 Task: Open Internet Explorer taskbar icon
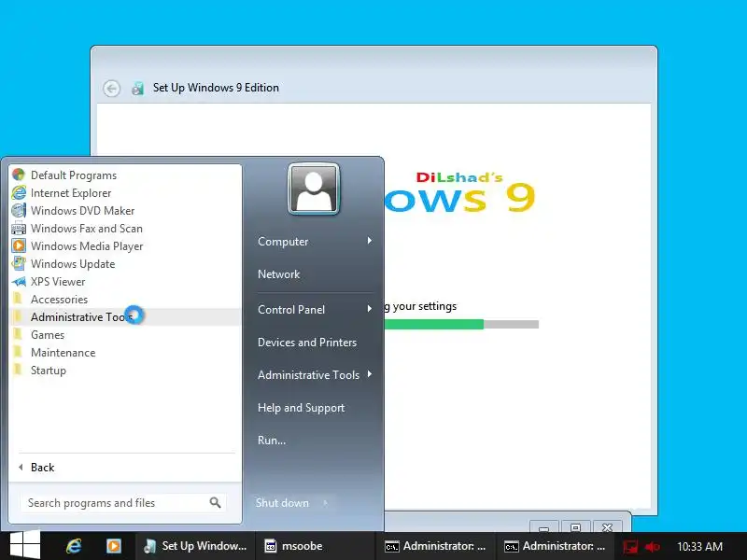74,546
